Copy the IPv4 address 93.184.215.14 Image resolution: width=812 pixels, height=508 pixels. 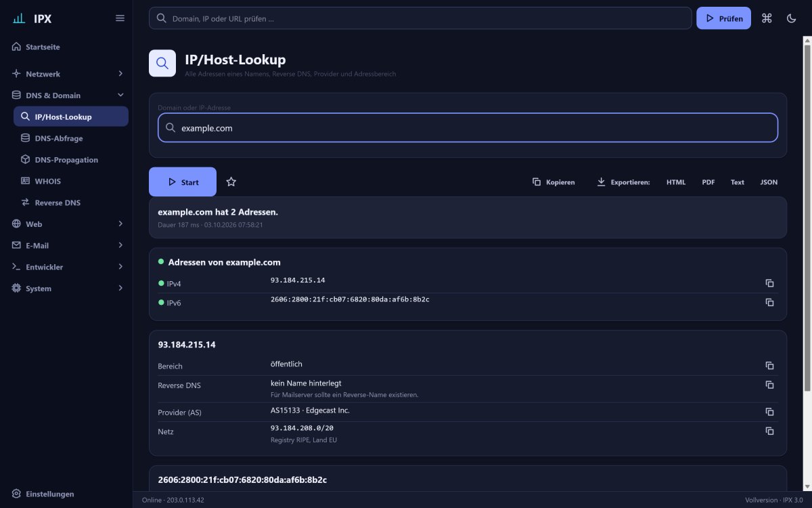pos(769,283)
